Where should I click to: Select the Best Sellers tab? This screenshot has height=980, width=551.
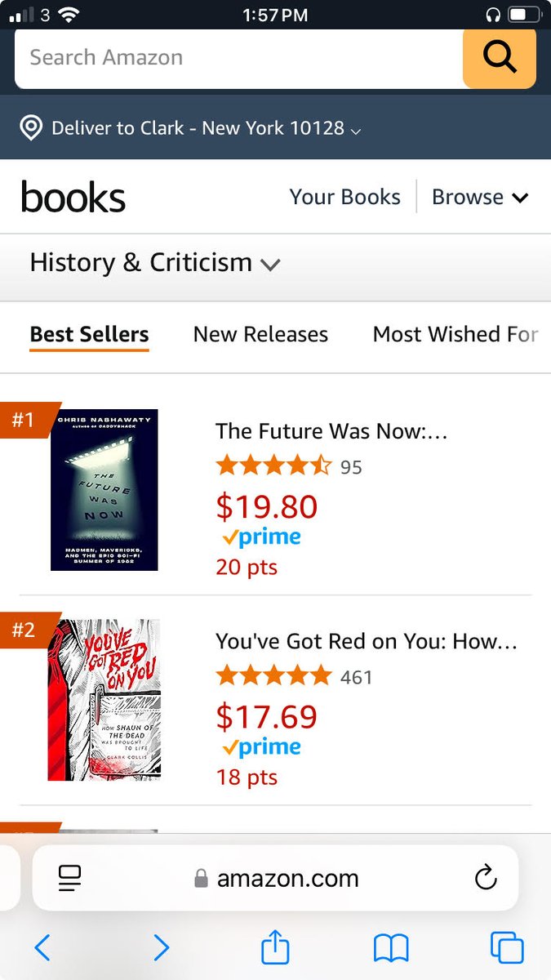tap(89, 335)
